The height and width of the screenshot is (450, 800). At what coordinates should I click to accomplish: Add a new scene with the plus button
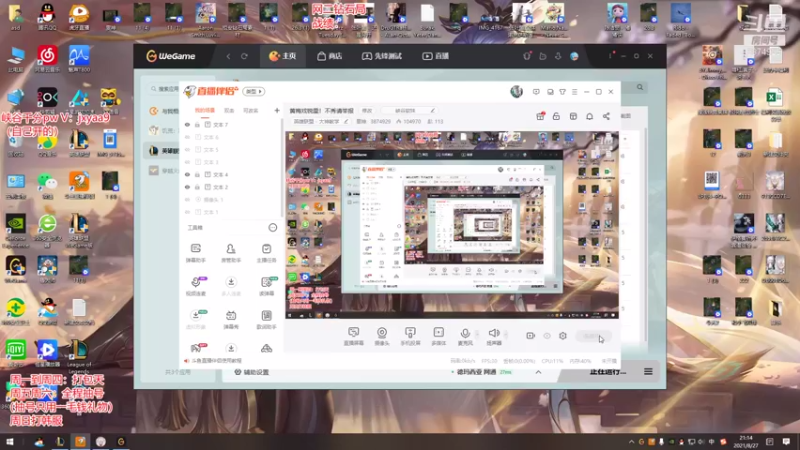pyautogui.click(x=277, y=110)
